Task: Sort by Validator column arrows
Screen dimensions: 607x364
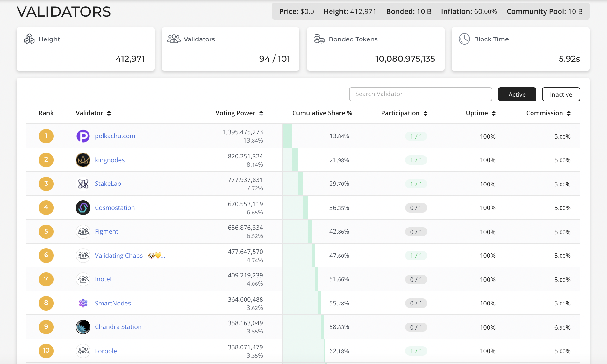Action: (x=109, y=113)
